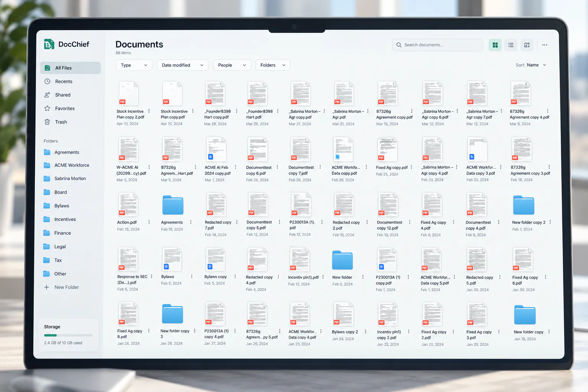Click the Search documents field

tap(438, 45)
